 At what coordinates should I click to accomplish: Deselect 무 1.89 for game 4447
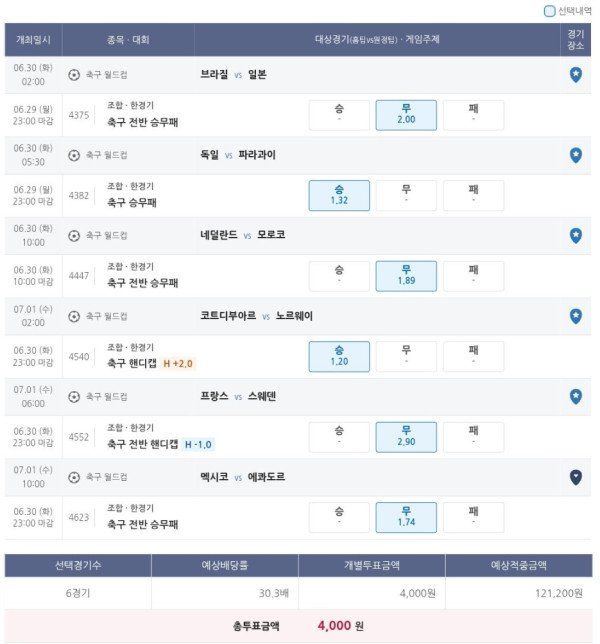click(x=406, y=276)
